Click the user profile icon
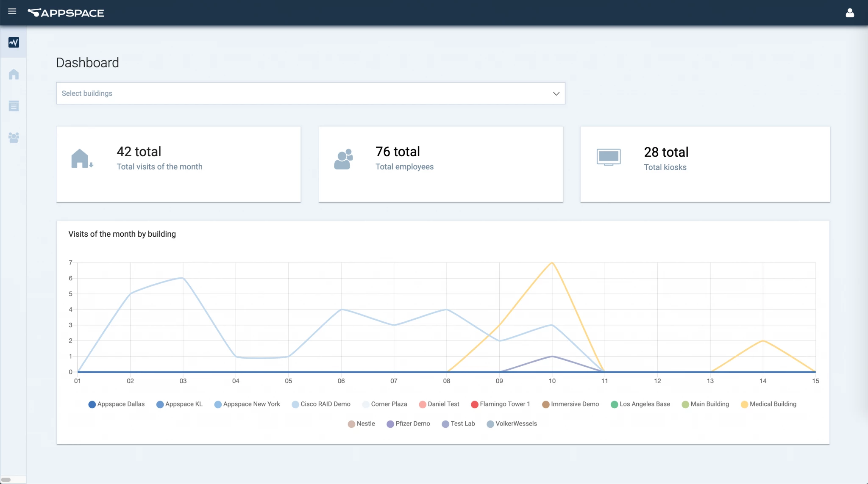 [x=850, y=13]
